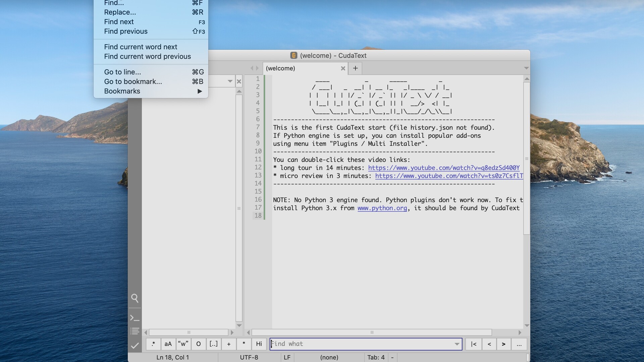This screenshot has height=362, width=644.
Task: Select Go to line from menu
Action: coord(122,72)
